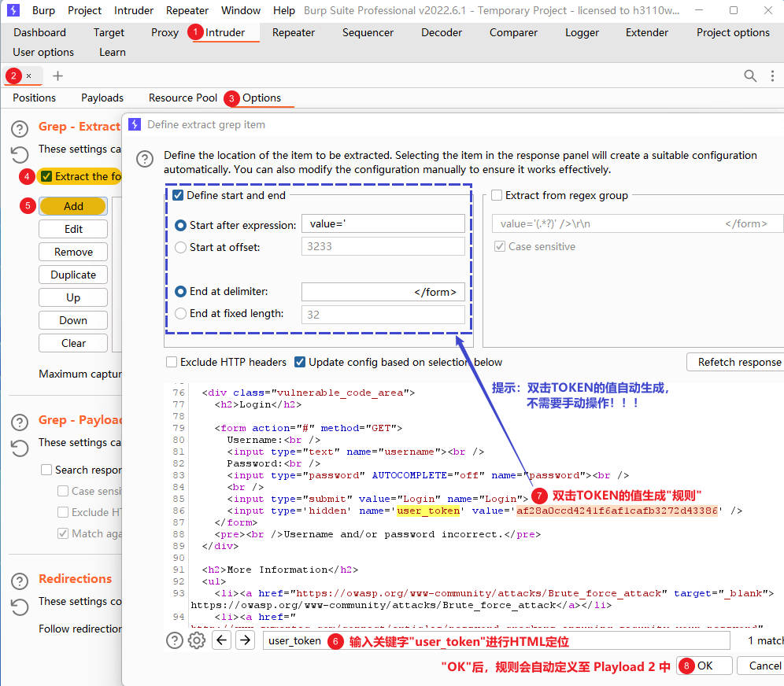
Task: Select Start at offset radio button
Action: click(x=180, y=247)
